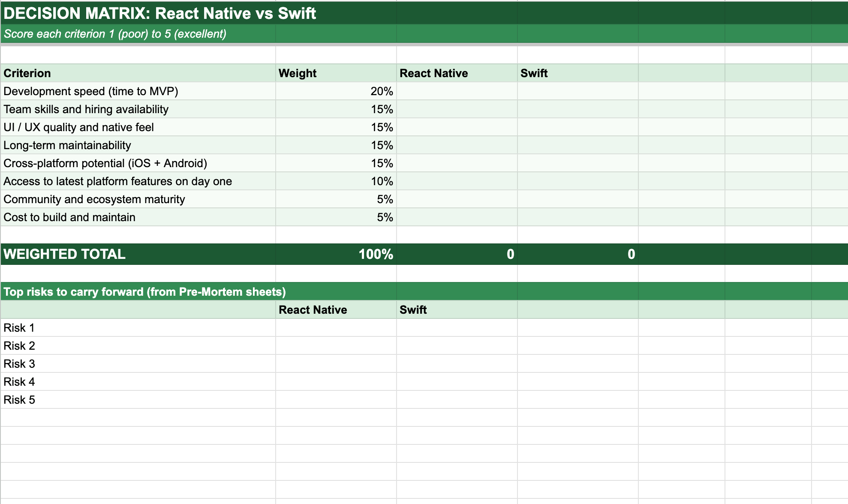Click Swift header in the scoring table
Screen dimensions: 848x504
click(578, 73)
